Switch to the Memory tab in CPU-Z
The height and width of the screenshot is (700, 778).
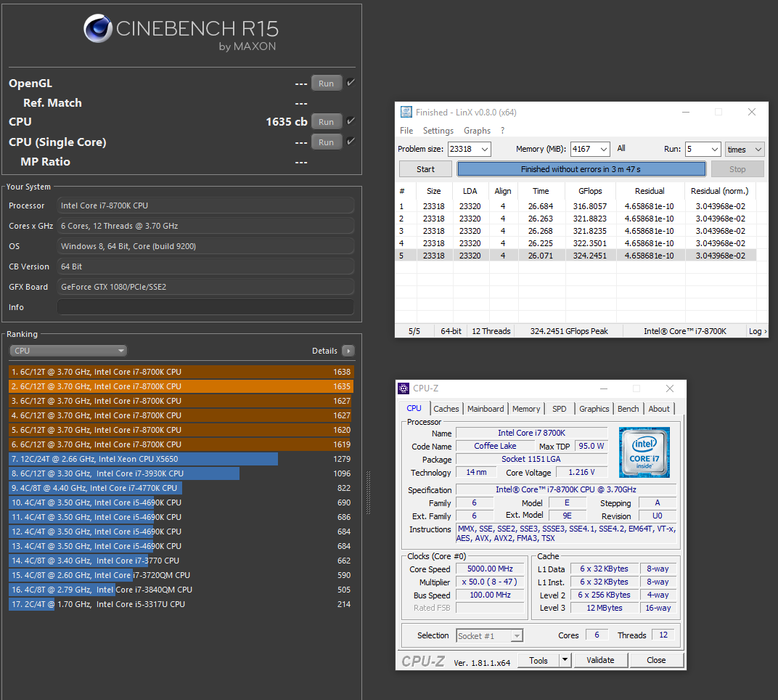526,409
